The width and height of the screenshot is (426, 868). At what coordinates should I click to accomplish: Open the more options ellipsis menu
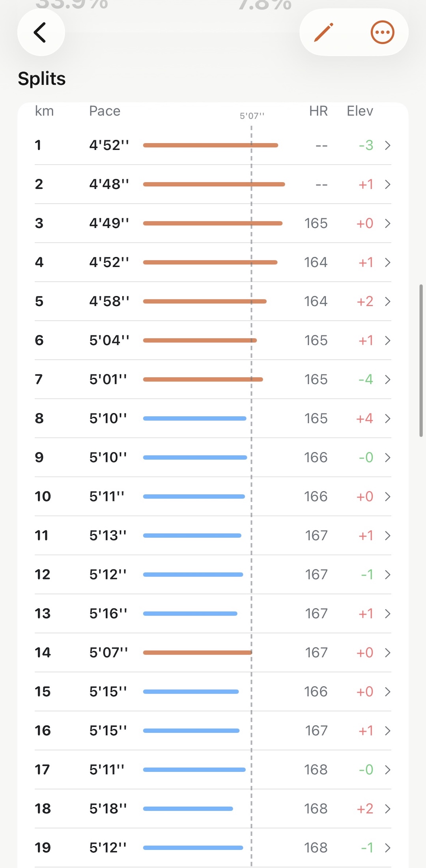click(382, 32)
